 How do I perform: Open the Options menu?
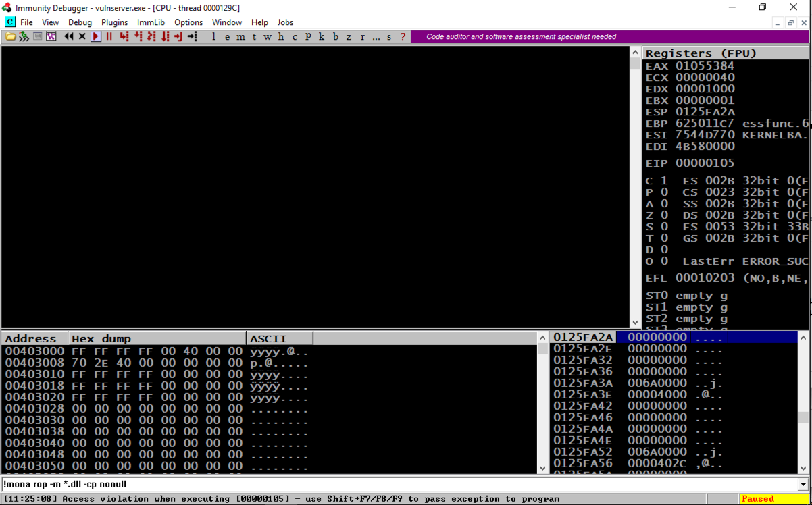pos(188,22)
